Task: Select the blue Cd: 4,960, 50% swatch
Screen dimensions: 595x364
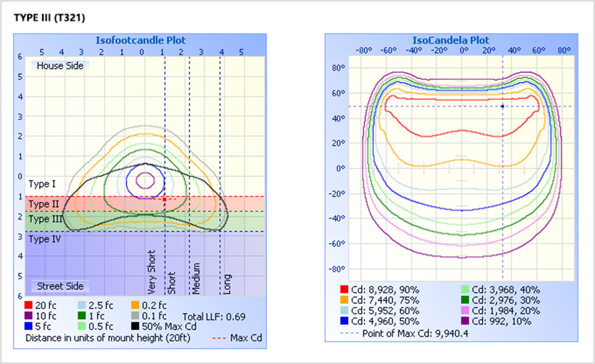Action: [x=345, y=321]
